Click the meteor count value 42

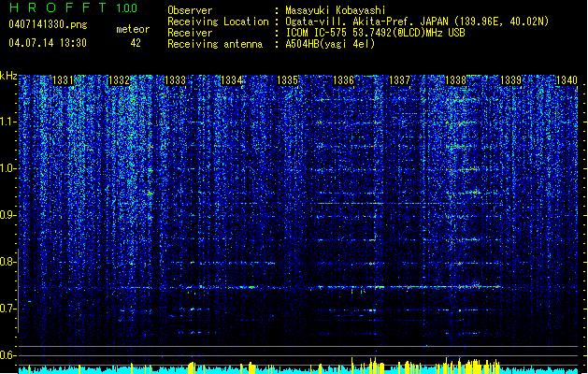(136, 43)
